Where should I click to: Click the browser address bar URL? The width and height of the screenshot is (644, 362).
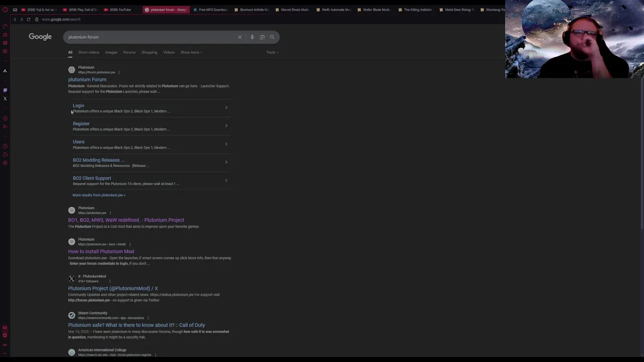click(61, 19)
